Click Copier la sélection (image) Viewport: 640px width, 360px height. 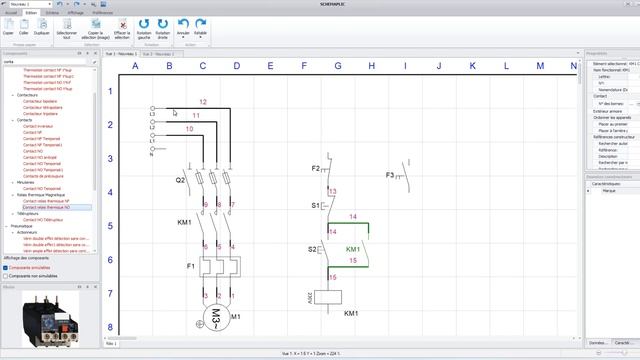(96, 29)
